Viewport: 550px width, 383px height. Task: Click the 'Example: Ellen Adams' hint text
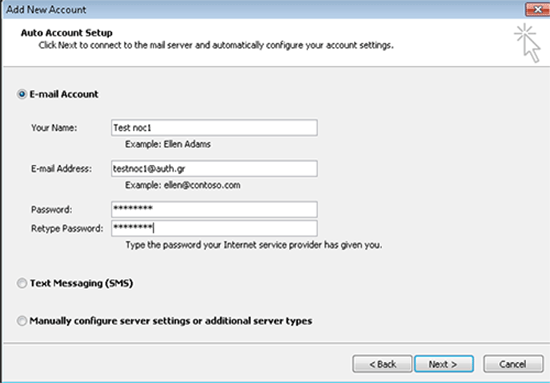pos(168,144)
